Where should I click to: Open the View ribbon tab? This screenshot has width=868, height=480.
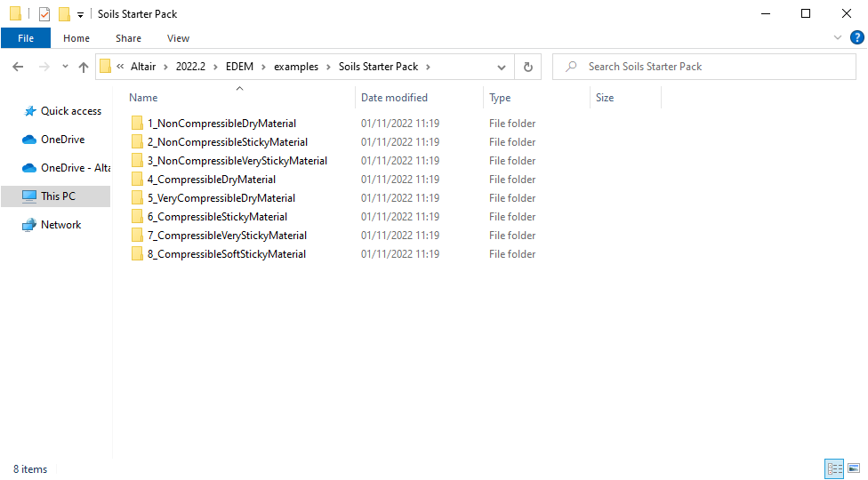click(x=178, y=38)
